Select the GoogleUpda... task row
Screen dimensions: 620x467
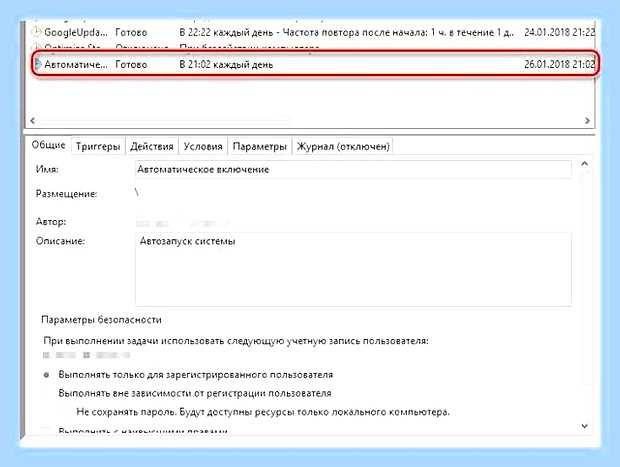pyautogui.click(x=312, y=32)
